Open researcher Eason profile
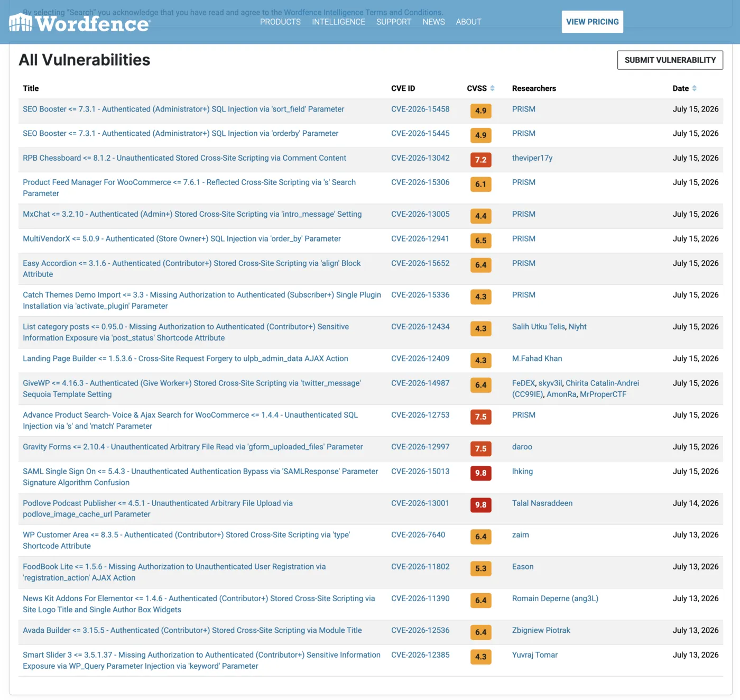The image size is (740, 700). tap(523, 566)
